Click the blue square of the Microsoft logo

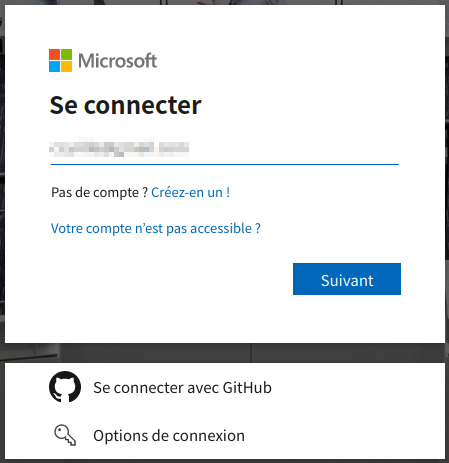(54, 66)
